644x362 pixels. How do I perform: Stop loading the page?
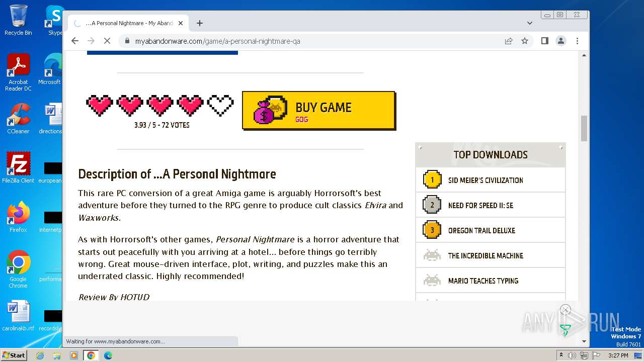coord(107,41)
